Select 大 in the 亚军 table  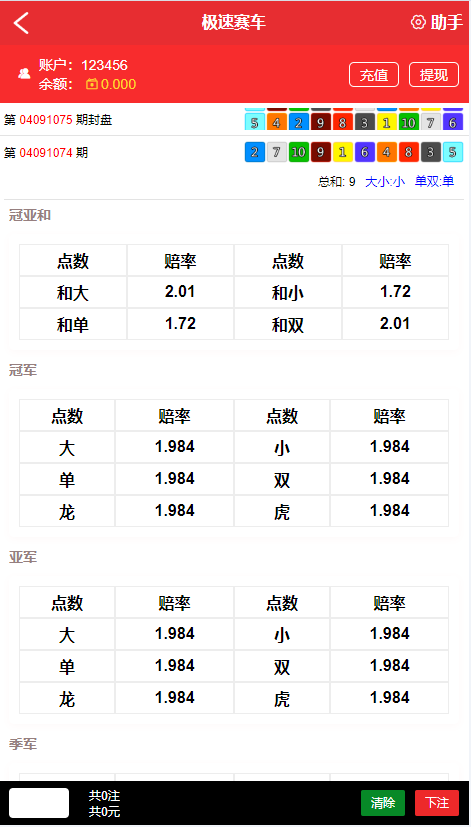point(67,634)
